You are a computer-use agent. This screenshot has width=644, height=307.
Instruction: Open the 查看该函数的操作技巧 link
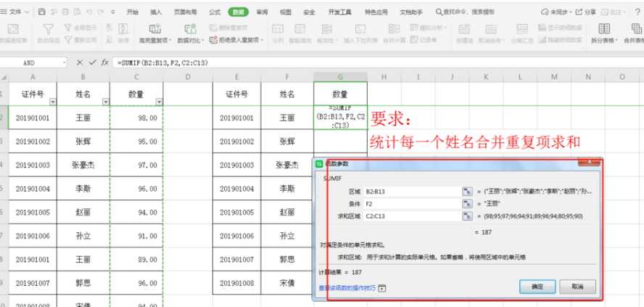click(347, 288)
